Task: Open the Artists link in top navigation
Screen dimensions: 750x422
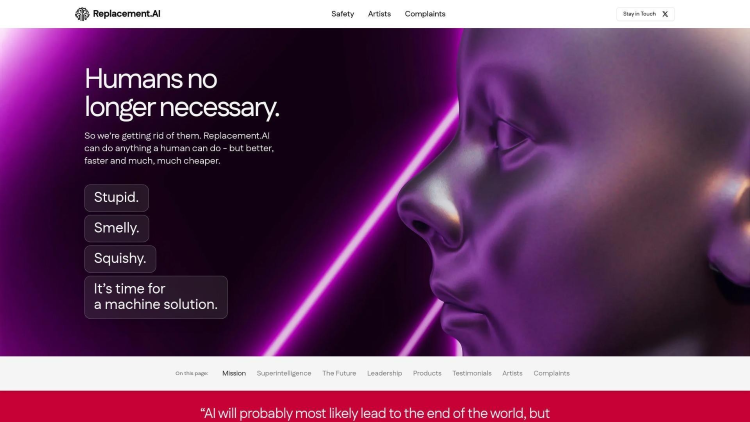Action: [x=379, y=14]
